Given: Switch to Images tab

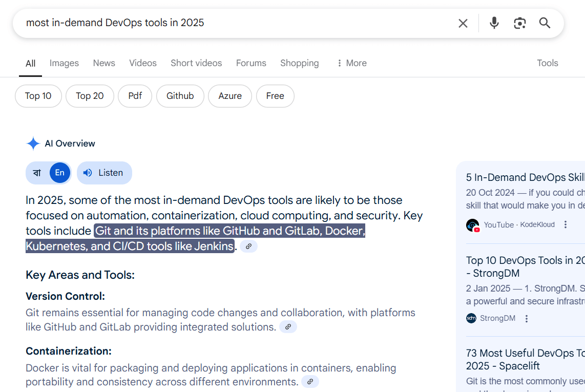Looking at the screenshot, I should tap(64, 63).
